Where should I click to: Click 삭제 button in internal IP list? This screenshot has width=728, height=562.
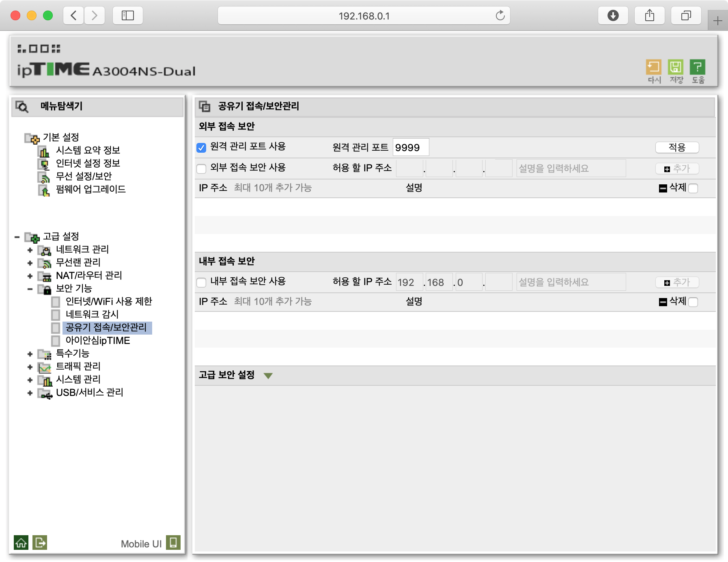click(x=673, y=301)
